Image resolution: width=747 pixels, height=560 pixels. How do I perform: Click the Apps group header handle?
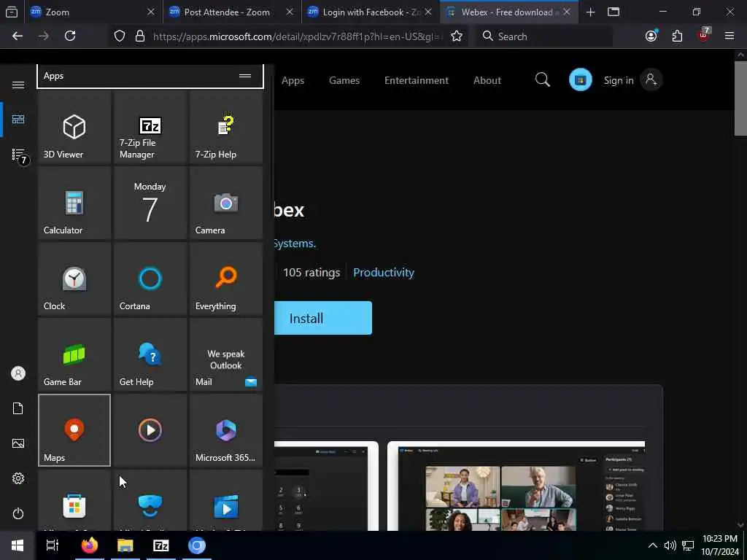245,76
